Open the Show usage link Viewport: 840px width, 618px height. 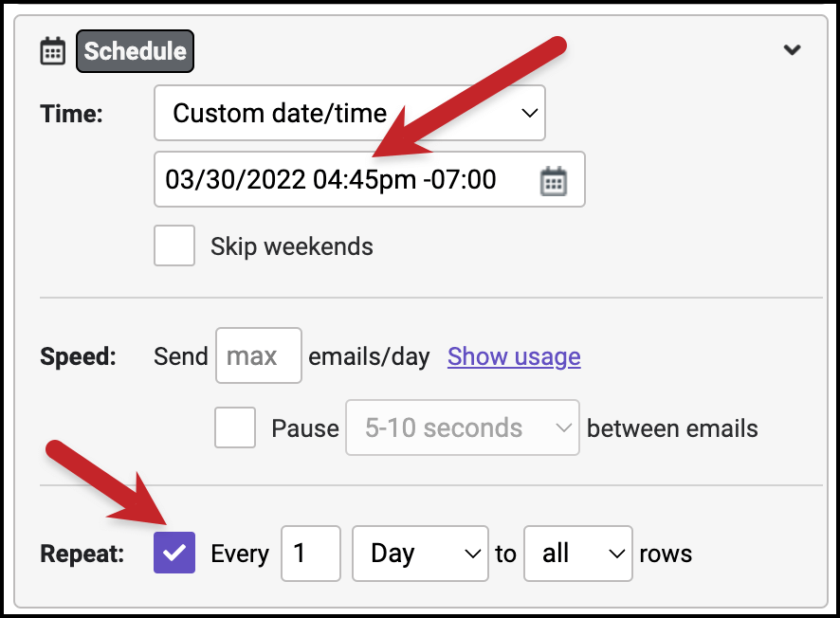(x=514, y=356)
